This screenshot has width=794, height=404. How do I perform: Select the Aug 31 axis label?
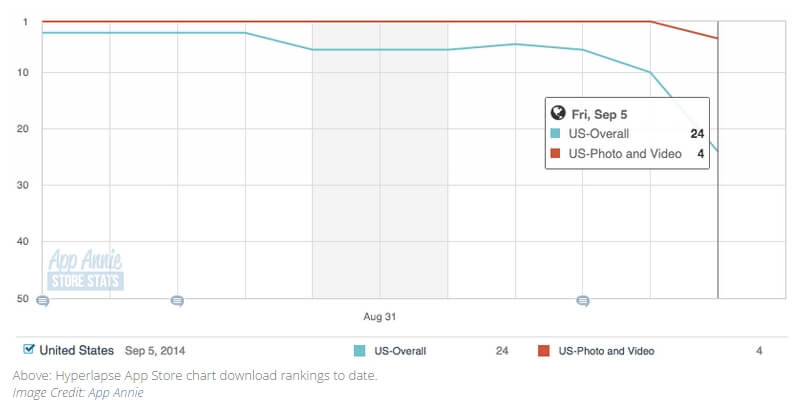point(379,316)
